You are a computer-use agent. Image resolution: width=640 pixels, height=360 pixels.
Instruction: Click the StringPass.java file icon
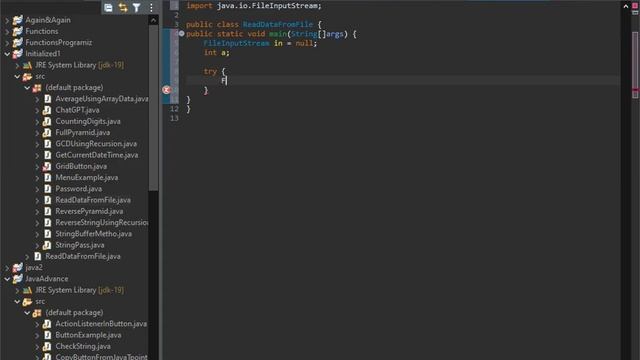coord(47,245)
